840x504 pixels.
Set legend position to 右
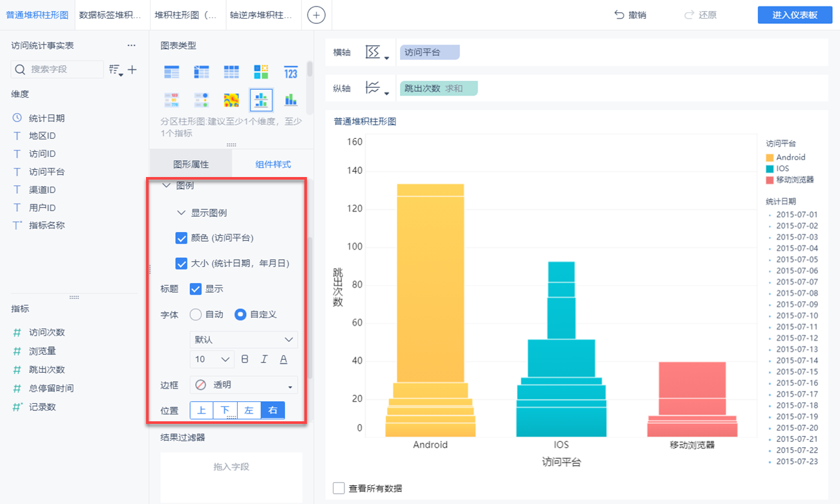tap(273, 410)
